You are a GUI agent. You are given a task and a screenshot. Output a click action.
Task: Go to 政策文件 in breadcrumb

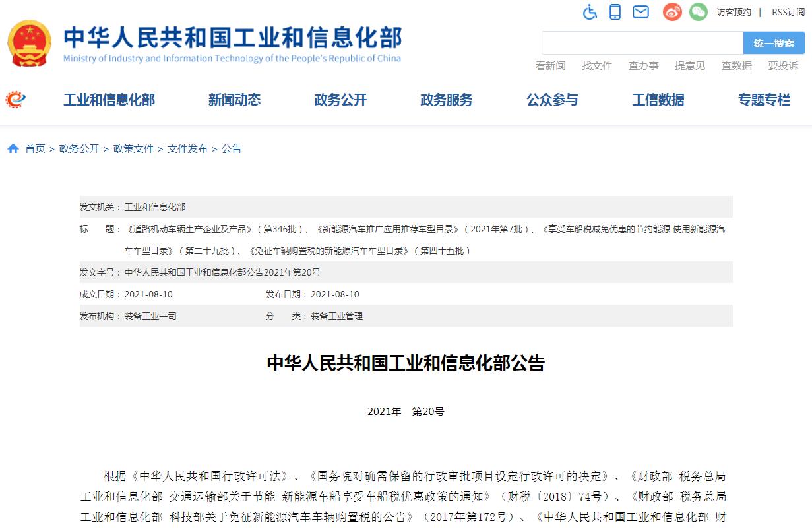[x=133, y=149]
